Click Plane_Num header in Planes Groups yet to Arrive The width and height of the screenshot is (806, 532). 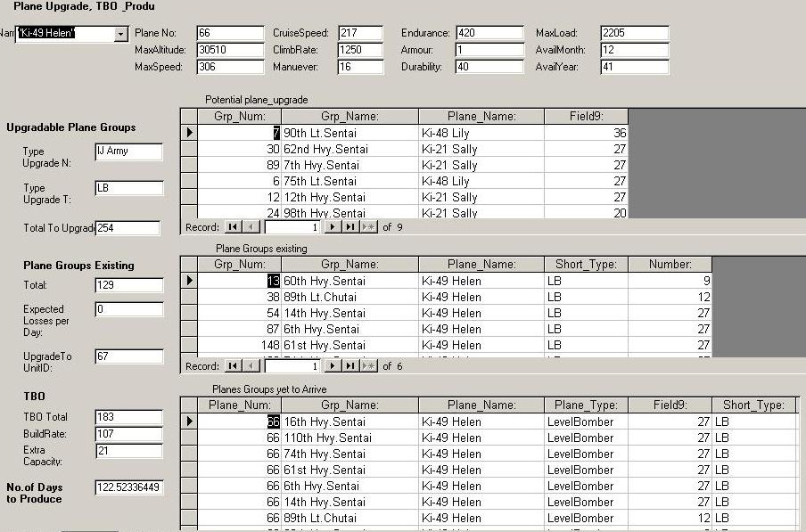[x=240, y=405]
